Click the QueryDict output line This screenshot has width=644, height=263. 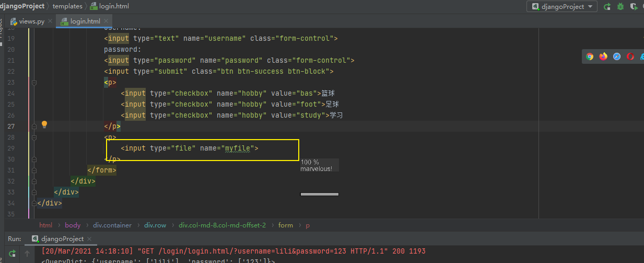click(158, 260)
